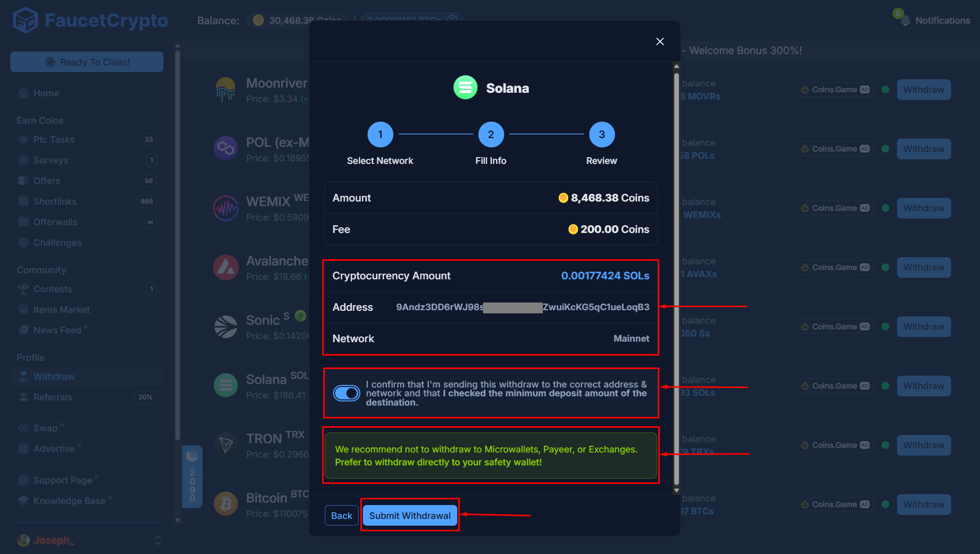This screenshot has width=980, height=554.
Task: Click the Contests trophy icon
Action: pos(23,289)
